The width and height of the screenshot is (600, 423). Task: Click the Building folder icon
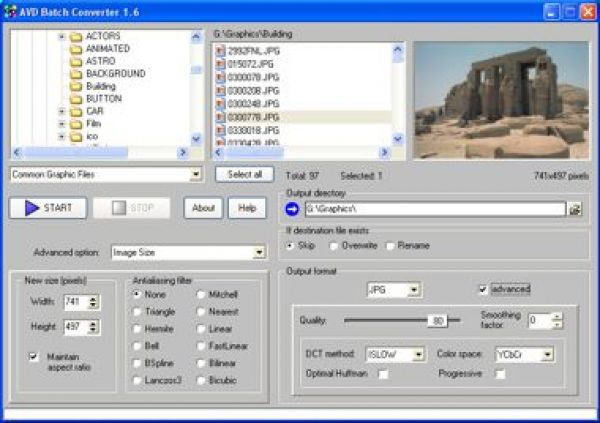(x=76, y=87)
